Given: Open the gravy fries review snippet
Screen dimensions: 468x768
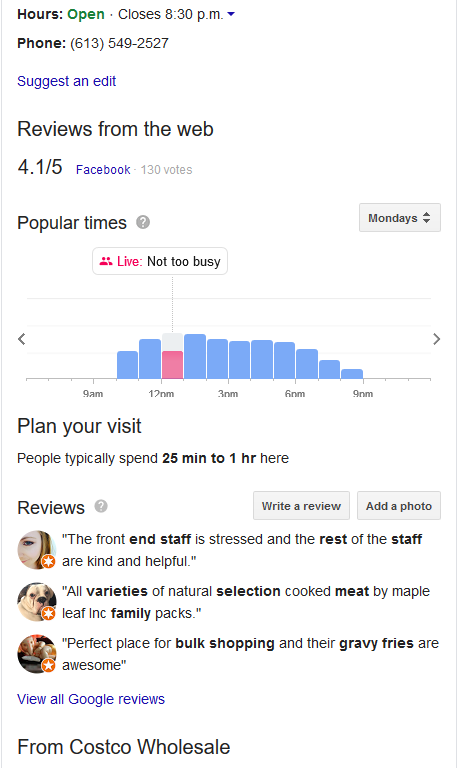Looking at the screenshot, I should coord(250,654).
